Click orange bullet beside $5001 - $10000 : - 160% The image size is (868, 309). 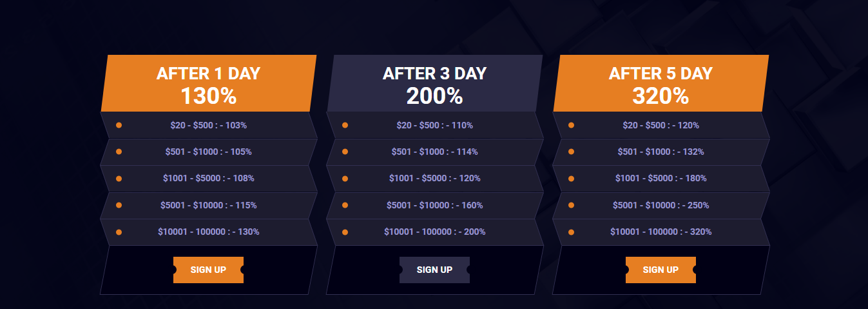[345, 205]
